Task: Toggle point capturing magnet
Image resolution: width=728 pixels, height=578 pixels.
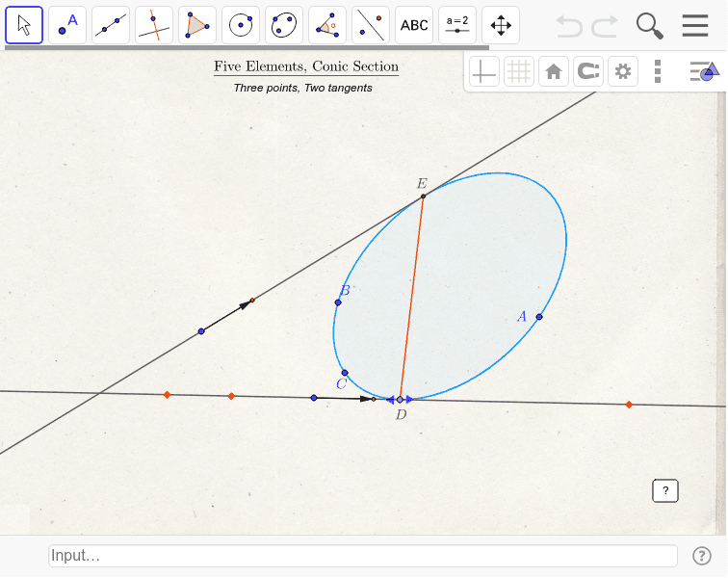Action: click(588, 71)
